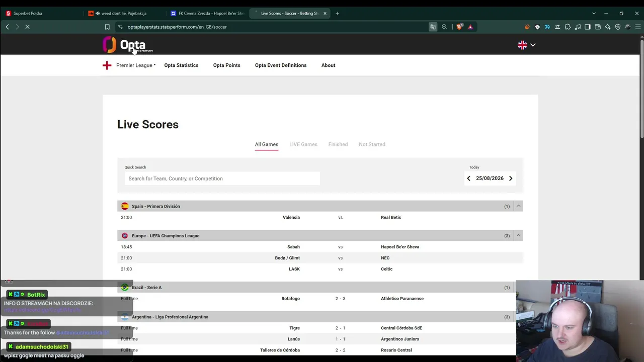The image size is (644, 362).
Task: Mute the audio icon on the weed dont lie tab
Action: pyautogui.click(x=97, y=14)
